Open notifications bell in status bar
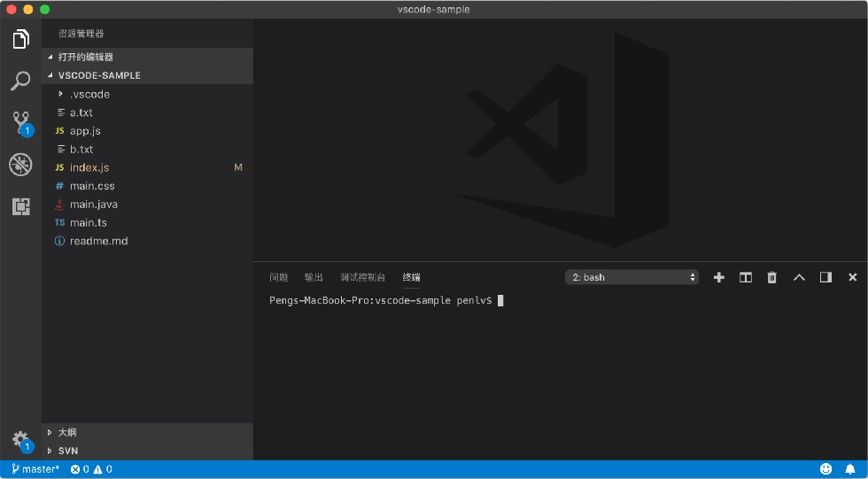Screen dimensions: 868x479 click(x=850, y=469)
